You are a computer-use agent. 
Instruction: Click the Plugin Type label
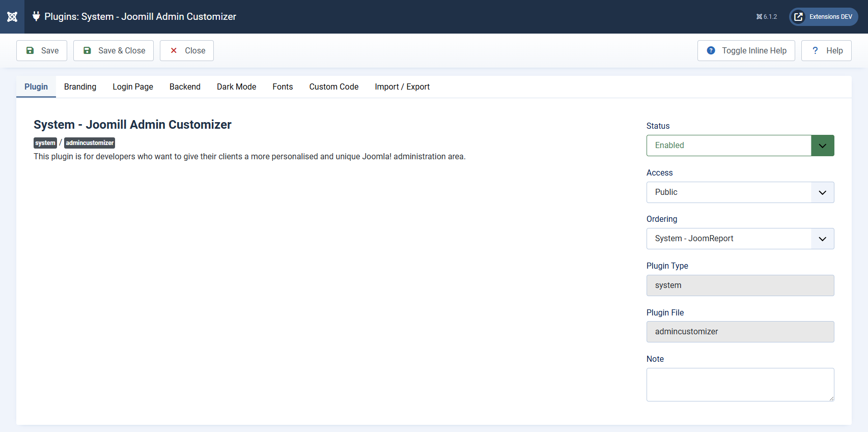pyautogui.click(x=667, y=266)
